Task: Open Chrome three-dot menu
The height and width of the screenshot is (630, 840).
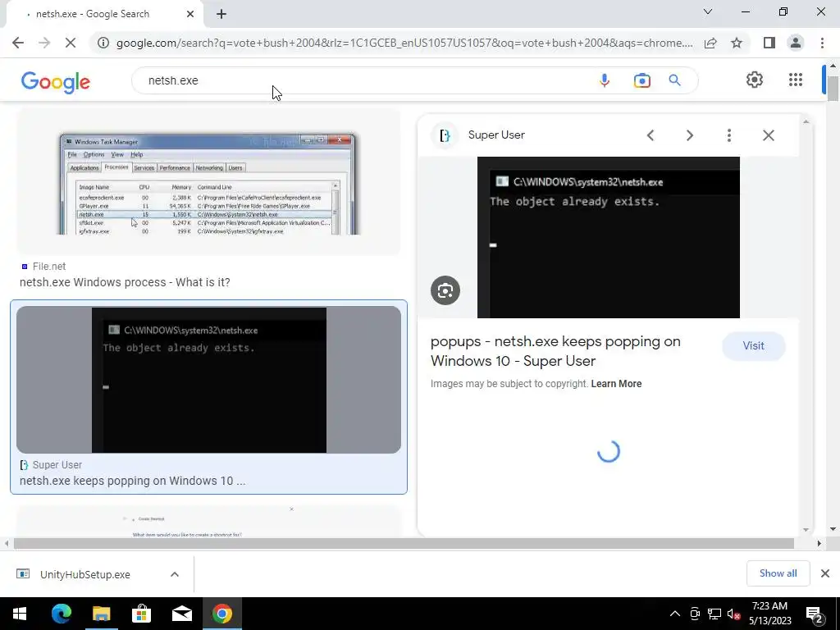Action: [x=822, y=43]
